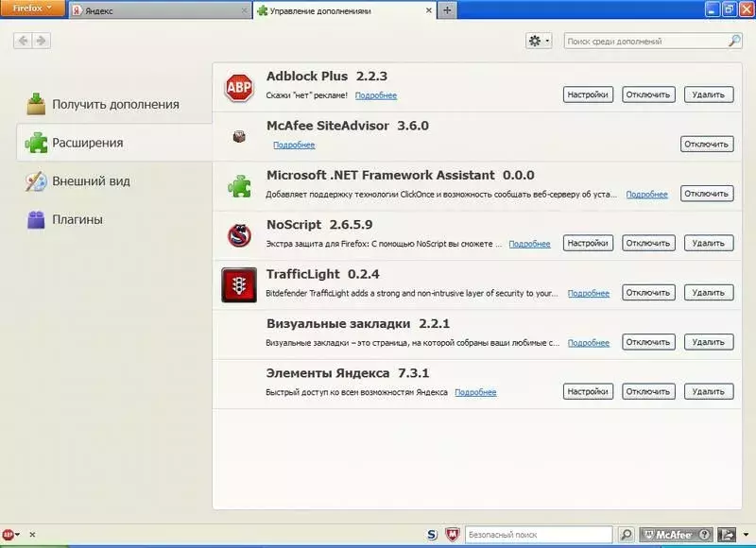Click the McAfee SiteAdvisor extension icon

(239, 137)
